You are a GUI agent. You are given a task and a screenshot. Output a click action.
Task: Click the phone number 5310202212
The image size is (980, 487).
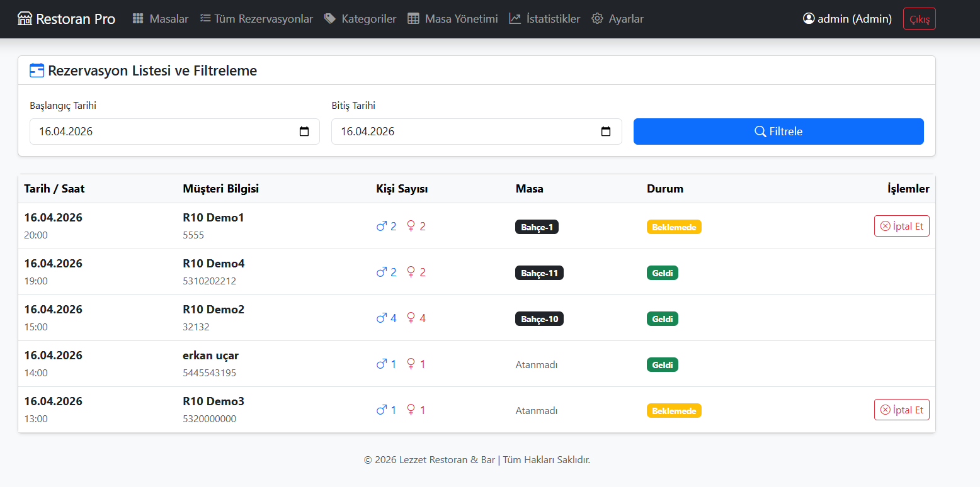pos(210,281)
